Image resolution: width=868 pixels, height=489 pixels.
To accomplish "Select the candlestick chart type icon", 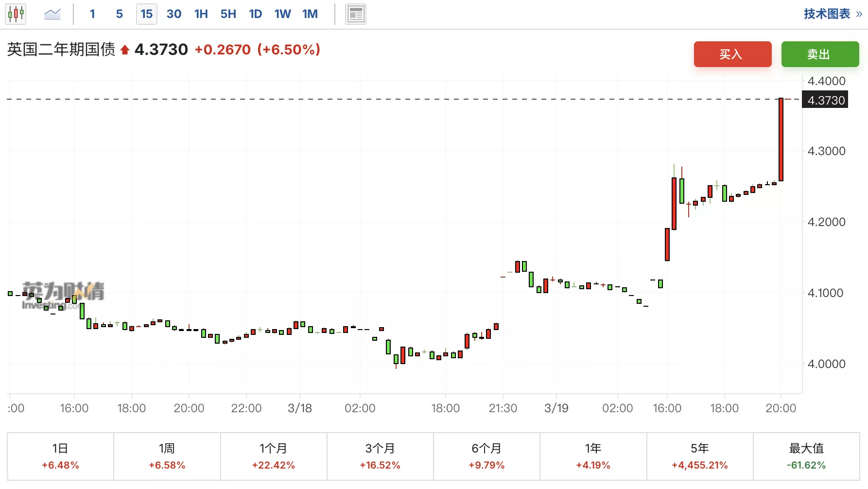I will (x=16, y=14).
